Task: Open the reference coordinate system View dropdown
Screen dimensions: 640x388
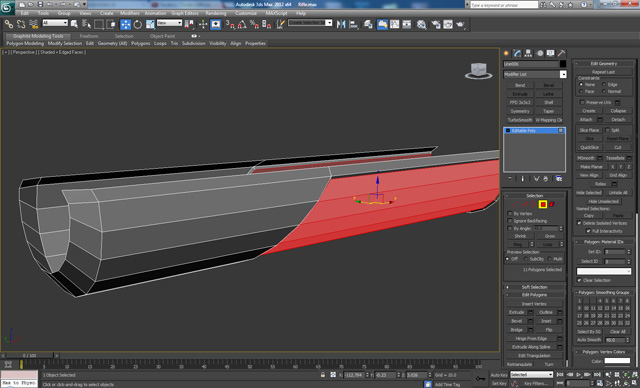Action: tap(169, 23)
